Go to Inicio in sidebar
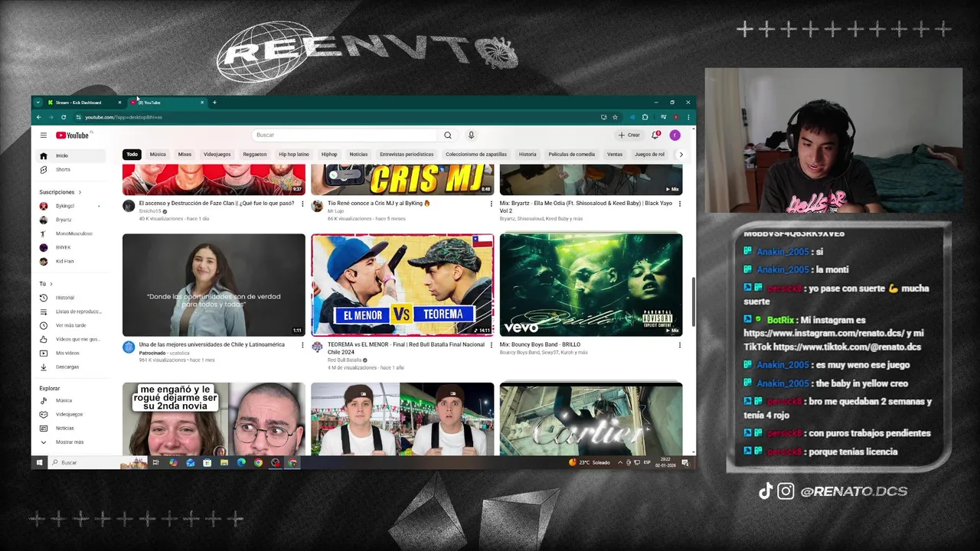Viewport: 980px width, 551px height. point(70,155)
